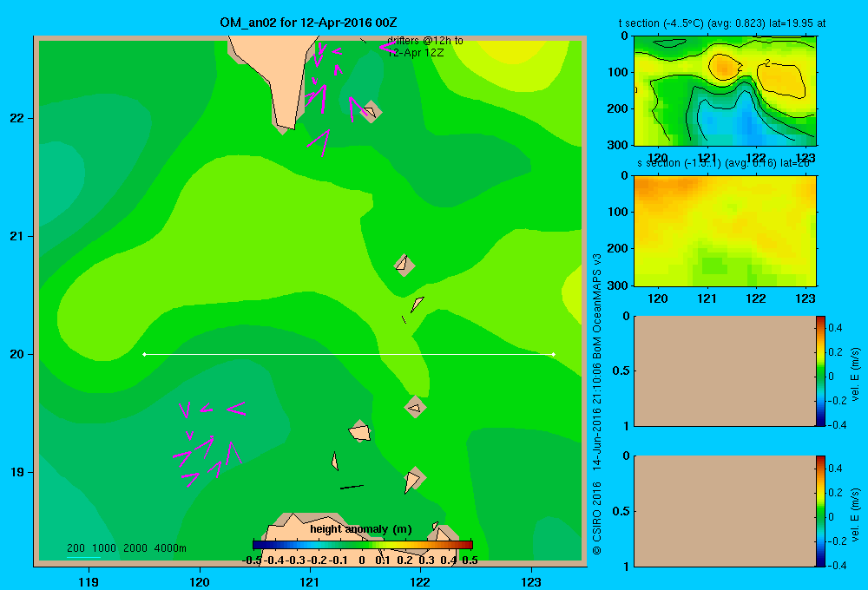The height and width of the screenshot is (590, 868).
Task: Click longitude label 119 on main map axis
Action: (89, 581)
